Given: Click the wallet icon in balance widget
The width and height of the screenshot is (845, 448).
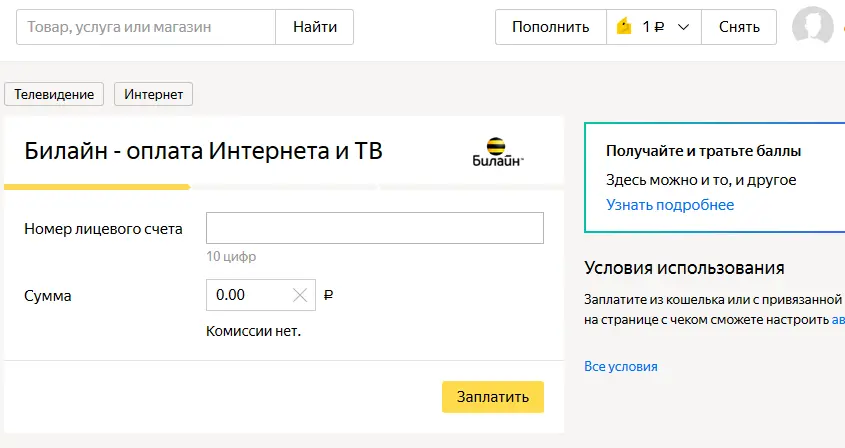Looking at the screenshot, I should click(x=624, y=26).
